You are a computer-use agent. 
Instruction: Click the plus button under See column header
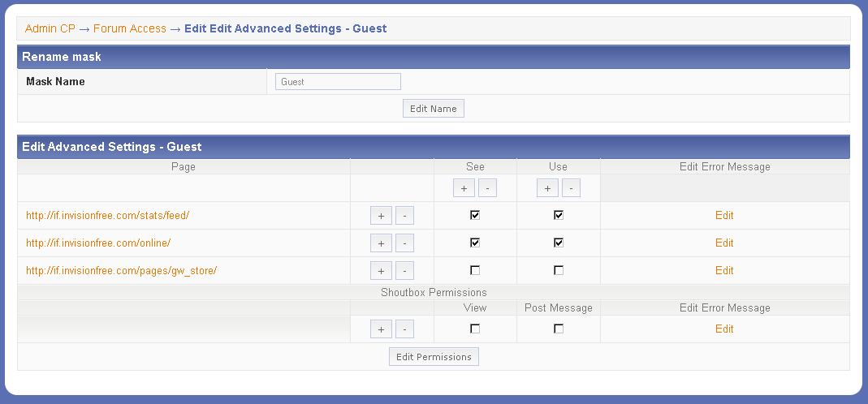[x=464, y=188]
